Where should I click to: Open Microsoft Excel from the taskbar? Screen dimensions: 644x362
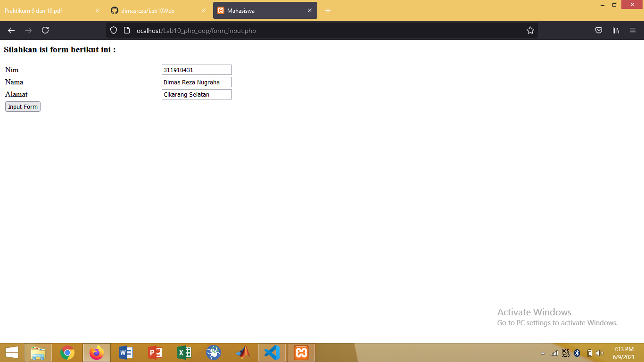184,352
